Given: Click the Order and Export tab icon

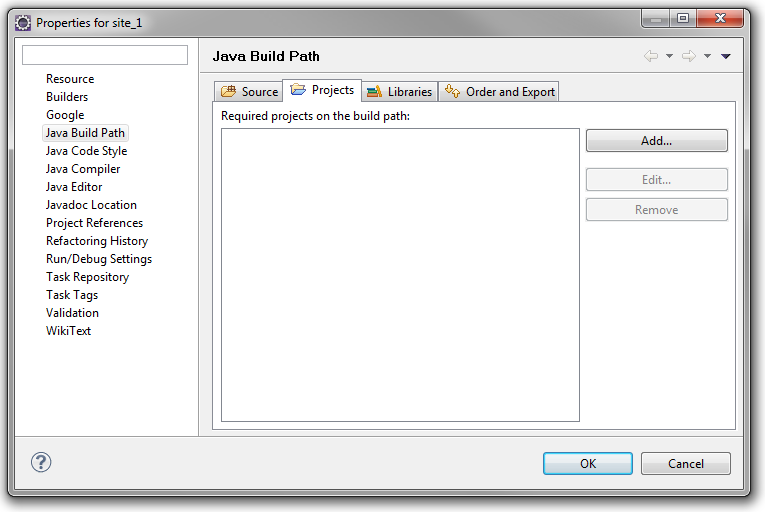Looking at the screenshot, I should pos(452,91).
